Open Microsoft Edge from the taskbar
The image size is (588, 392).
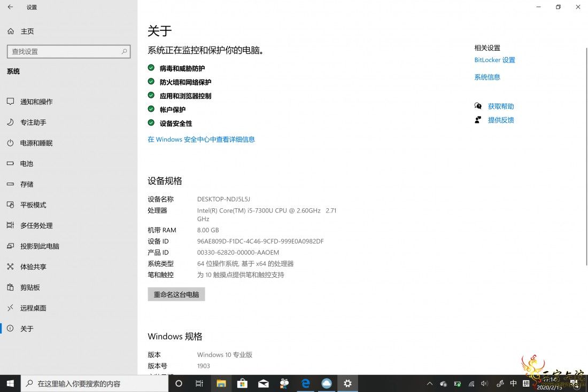[x=306, y=383]
